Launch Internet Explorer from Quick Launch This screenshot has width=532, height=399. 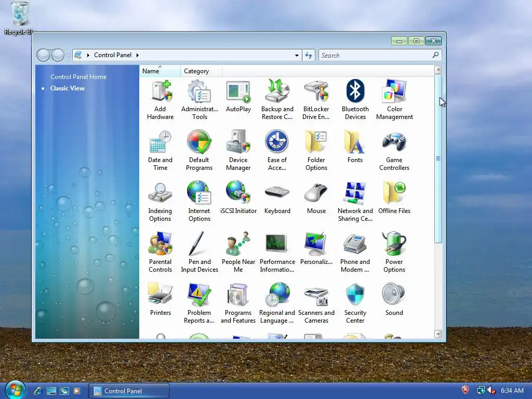tap(37, 391)
